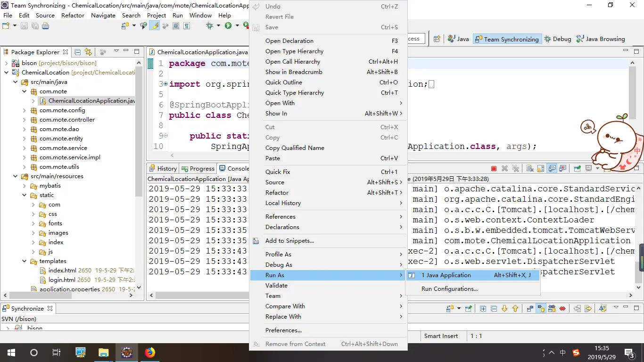Switch to the Progress tab
644x362 pixels.
[x=198, y=168]
